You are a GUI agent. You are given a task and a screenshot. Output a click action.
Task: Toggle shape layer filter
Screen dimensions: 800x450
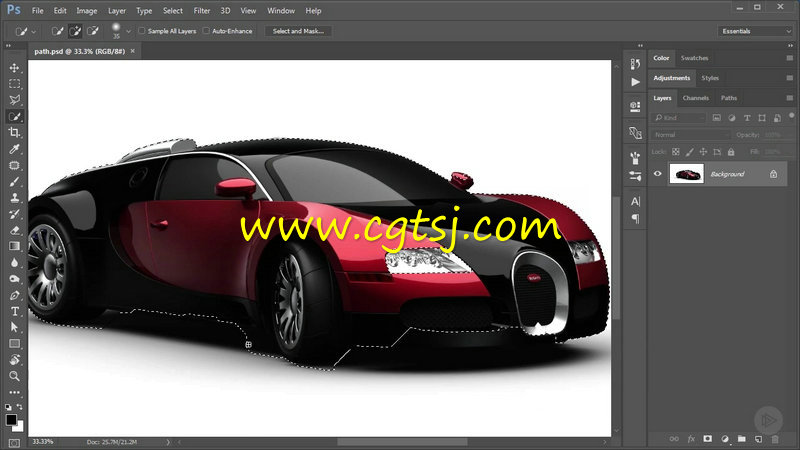point(762,118)
